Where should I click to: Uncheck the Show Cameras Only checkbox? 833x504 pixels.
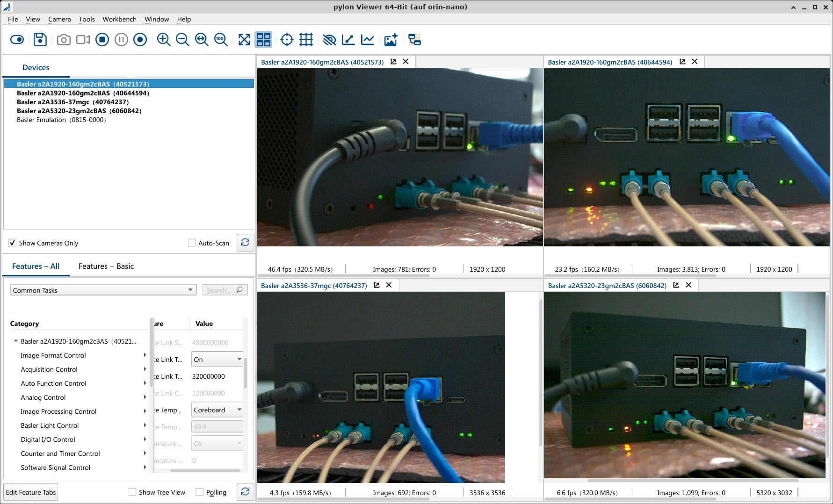coord(12,243)
